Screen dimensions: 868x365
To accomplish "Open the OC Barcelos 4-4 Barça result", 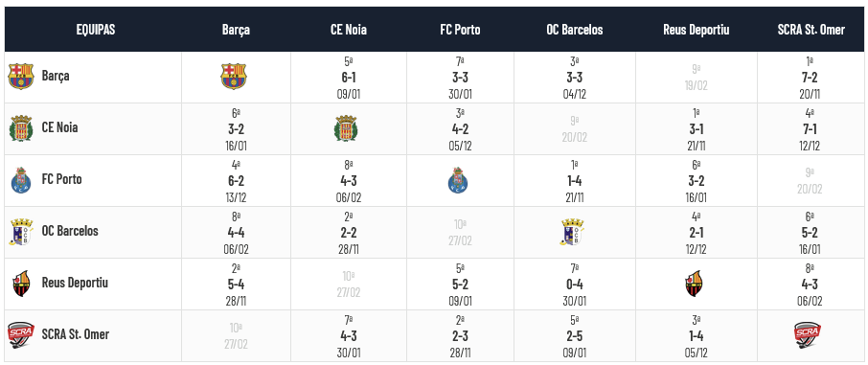I will pyautogui.click(x=236, y=233).
